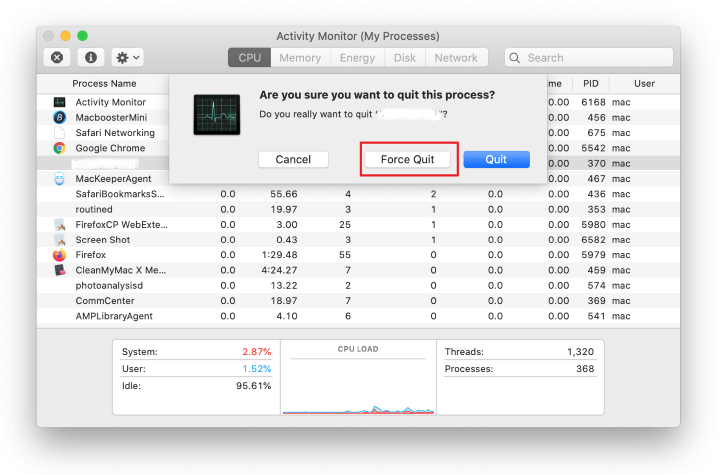720x475 pixels.
Task: Sort by the PID column header
Action: (x=591, y=84)
